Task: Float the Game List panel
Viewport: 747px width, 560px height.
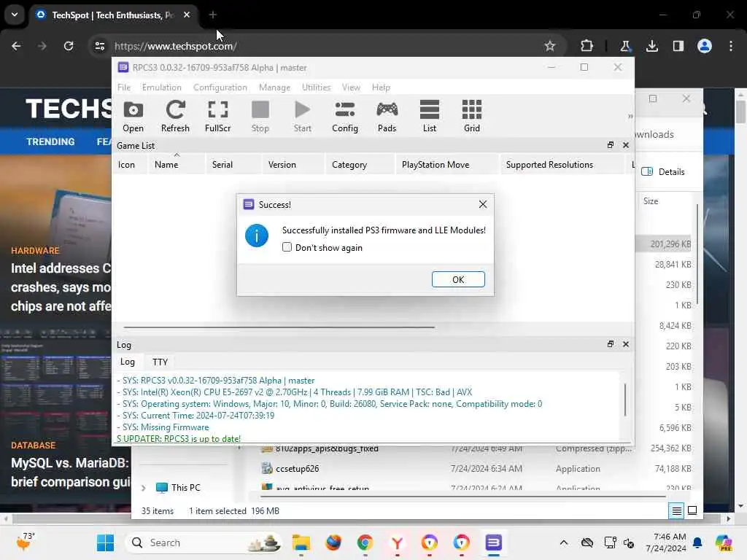Action: pos(611,145)
